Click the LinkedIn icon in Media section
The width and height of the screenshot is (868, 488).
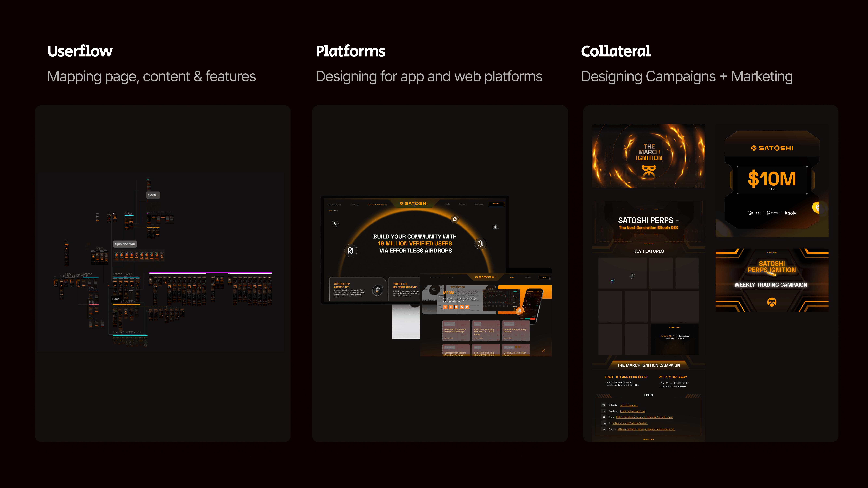point(456,307)
